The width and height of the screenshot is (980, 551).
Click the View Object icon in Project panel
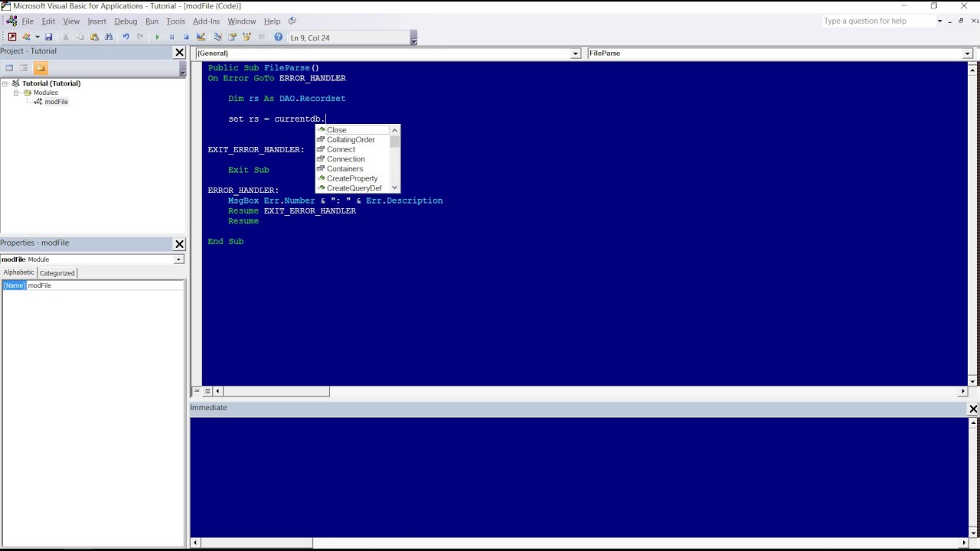coord(24,68)
